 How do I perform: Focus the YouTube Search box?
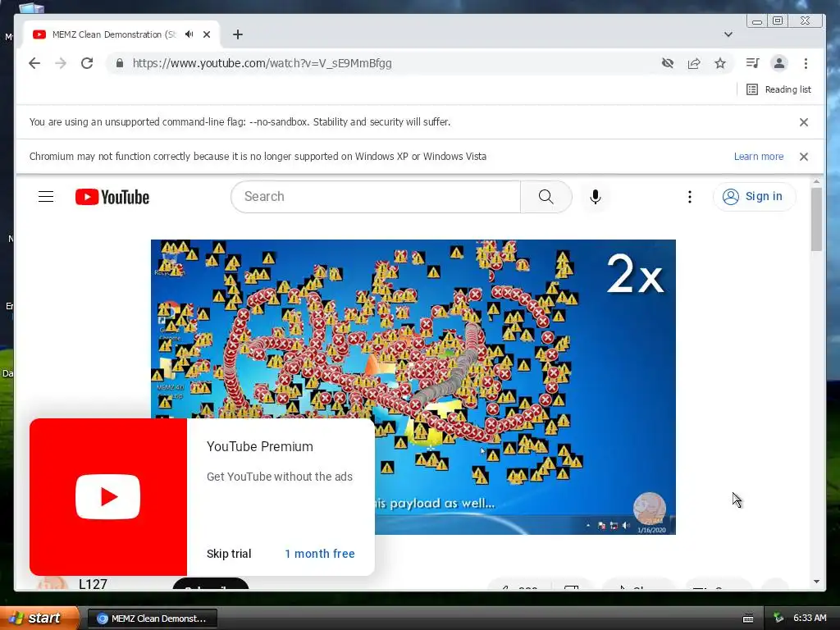[x=376, y=197]
